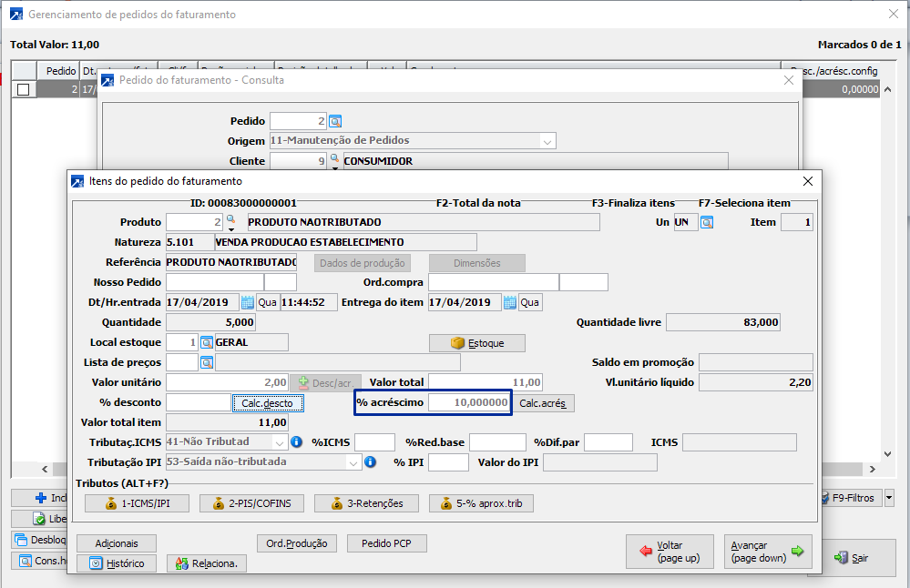The width and height of the screenshot is (910, 588).
Task: Click % acréscimo field showing 10,000000
Action: pyautogui.click(x=469, y=402)
